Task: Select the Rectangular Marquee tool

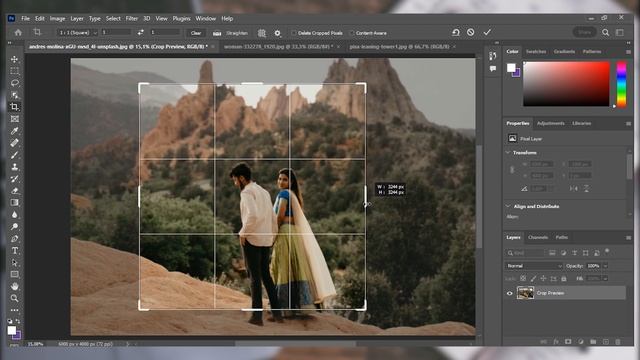Action: pos(15,71)
